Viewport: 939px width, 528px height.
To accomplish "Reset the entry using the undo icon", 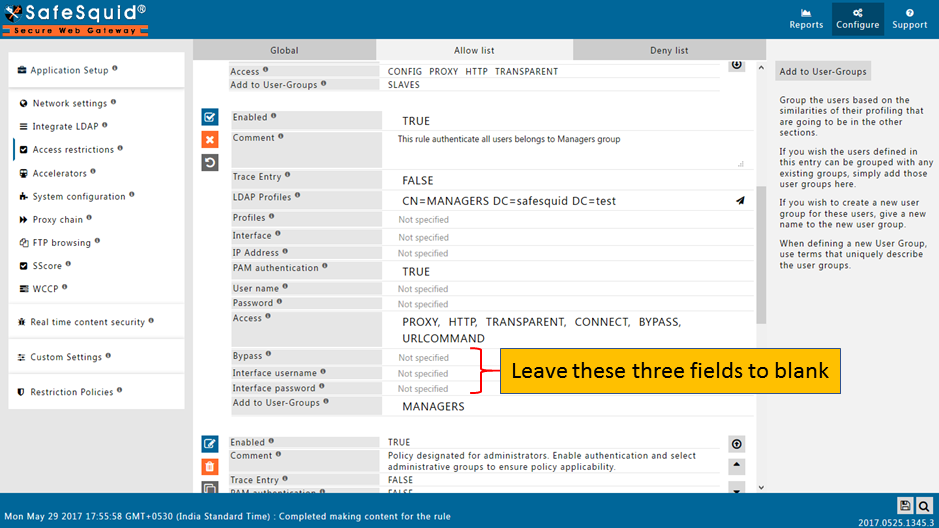I will [x=210, y=163].
